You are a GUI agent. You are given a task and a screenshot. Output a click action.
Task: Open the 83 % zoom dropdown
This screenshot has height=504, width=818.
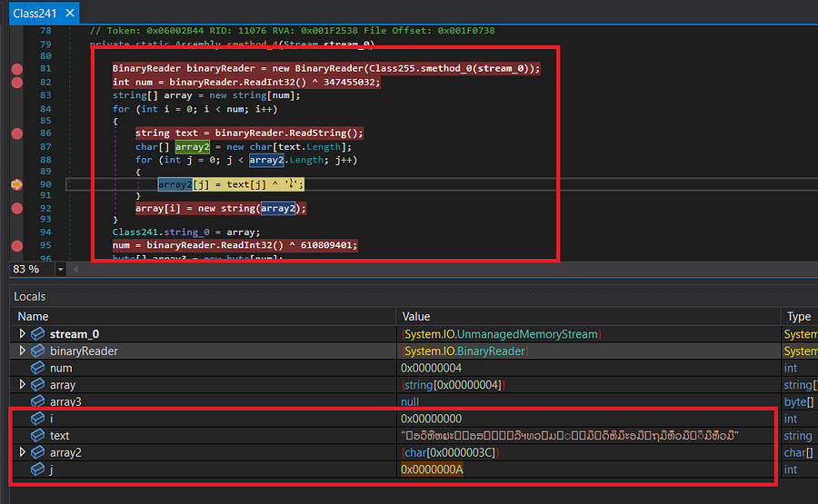(x=61, y=270)
